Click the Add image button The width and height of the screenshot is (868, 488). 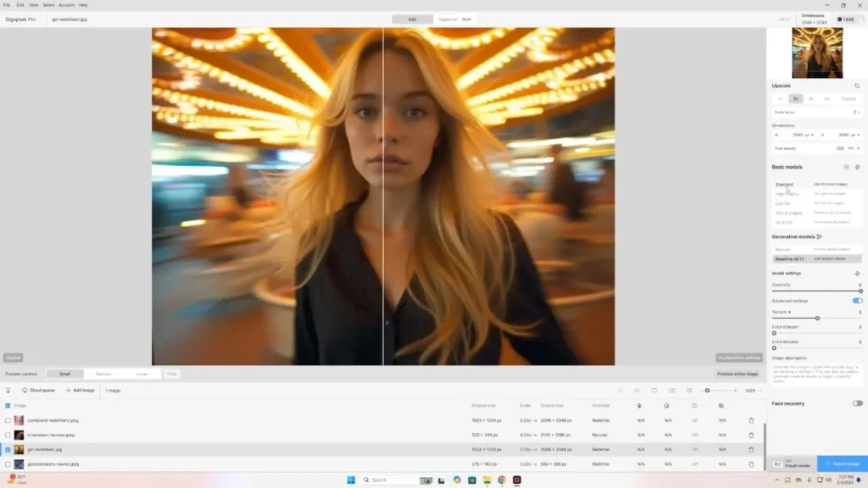(80, 391)
